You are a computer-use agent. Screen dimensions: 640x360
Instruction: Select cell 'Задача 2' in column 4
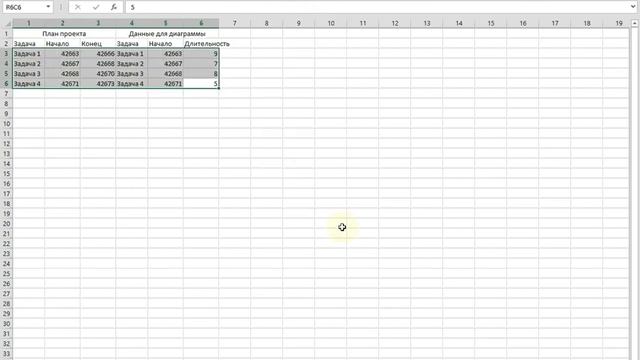coord(132,64)
